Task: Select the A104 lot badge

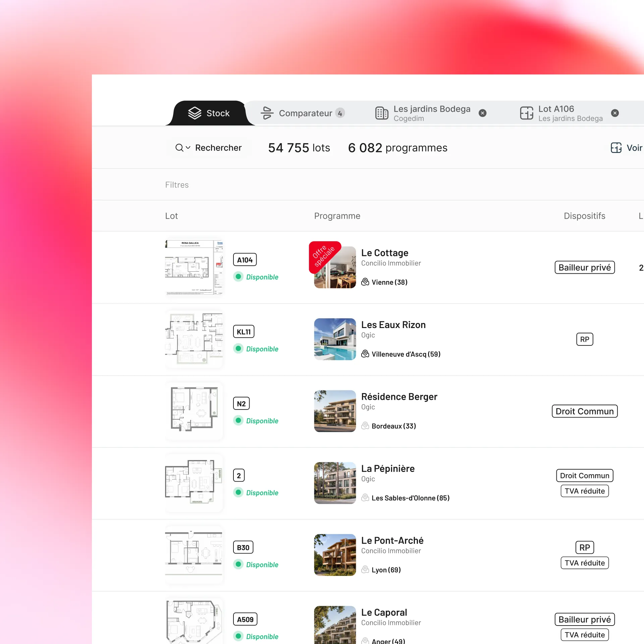Action: pos(245,260)
